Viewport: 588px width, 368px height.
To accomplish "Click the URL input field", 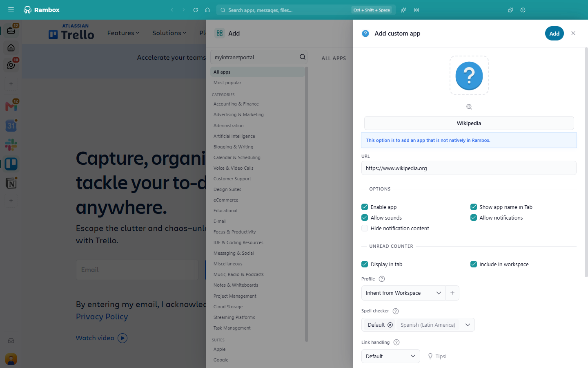I will tap(469, 168).
